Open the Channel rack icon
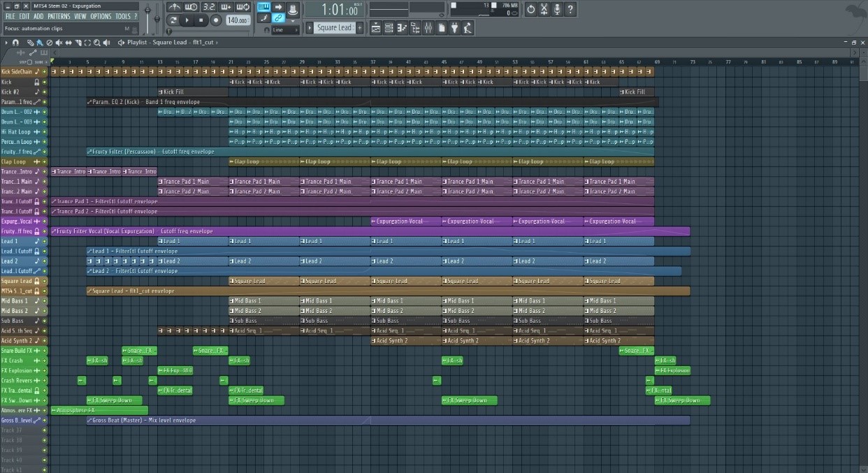The image size is (868, 473). (389, 28)
